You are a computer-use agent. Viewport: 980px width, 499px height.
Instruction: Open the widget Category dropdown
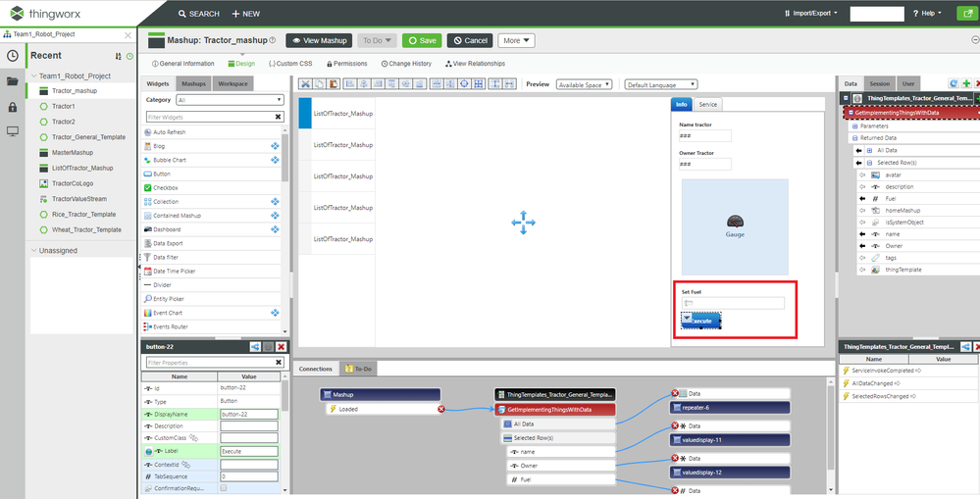coord(230,100)
